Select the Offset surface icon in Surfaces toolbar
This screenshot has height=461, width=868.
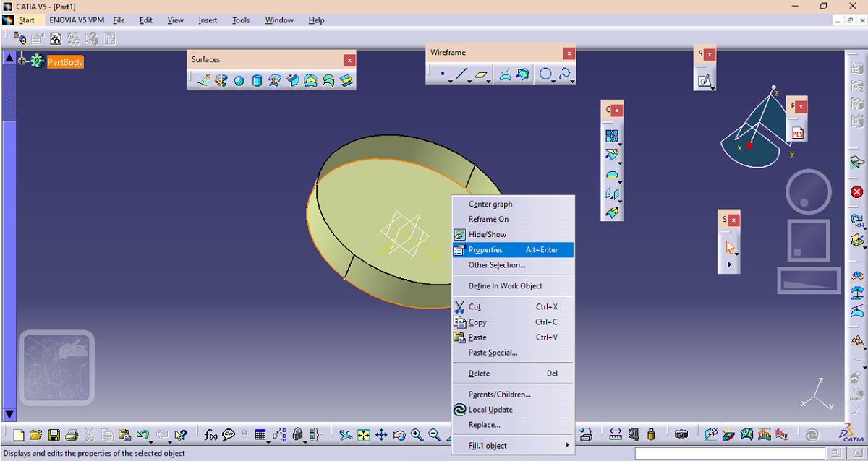point(275,80)
